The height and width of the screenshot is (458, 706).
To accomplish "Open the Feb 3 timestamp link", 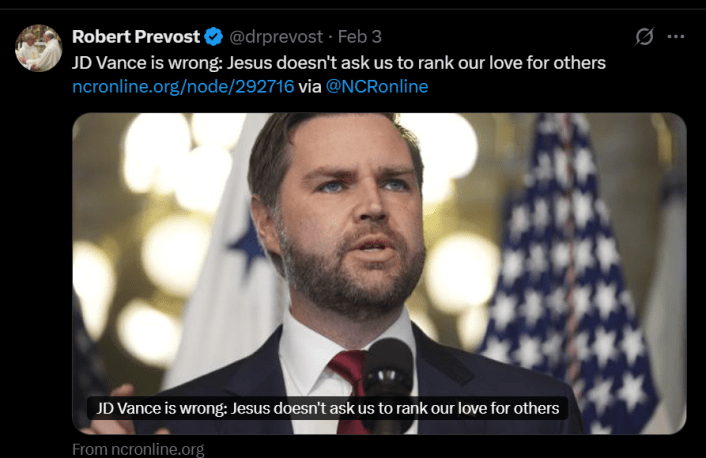I will pos(360,38).
